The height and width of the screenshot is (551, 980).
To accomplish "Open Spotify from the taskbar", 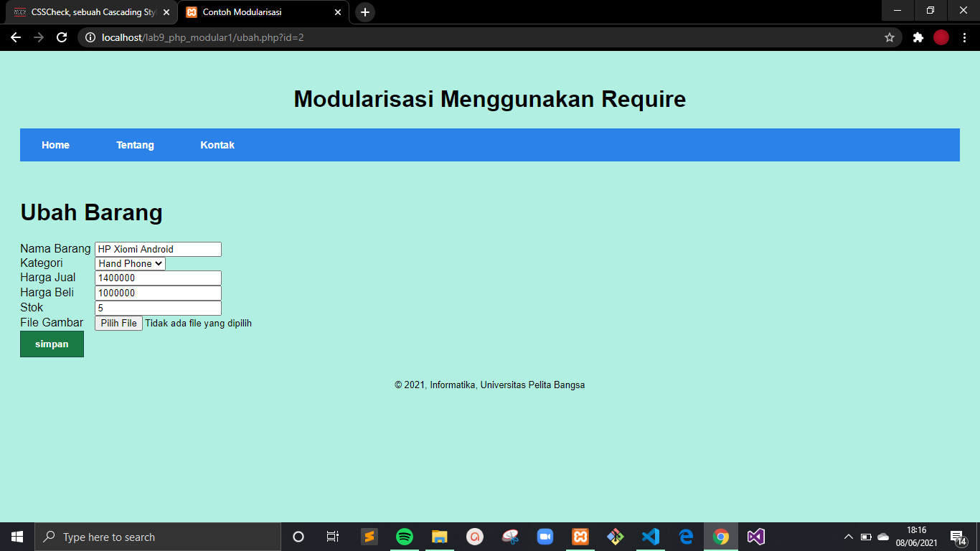I will coord(404,536).
